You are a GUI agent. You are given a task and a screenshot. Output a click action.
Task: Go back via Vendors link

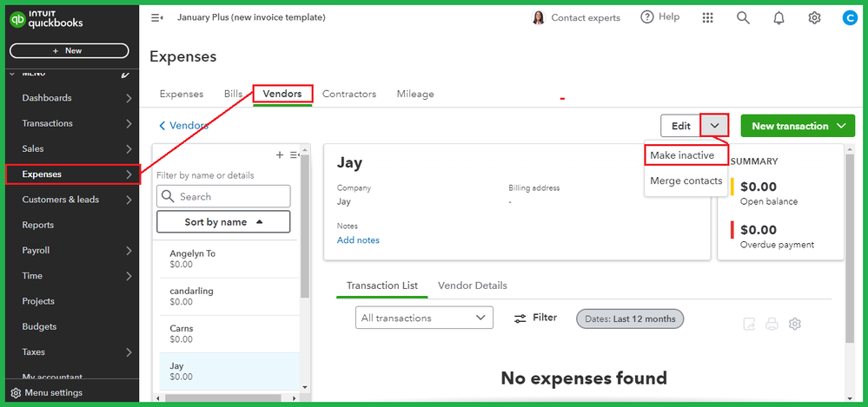point(184,126)
